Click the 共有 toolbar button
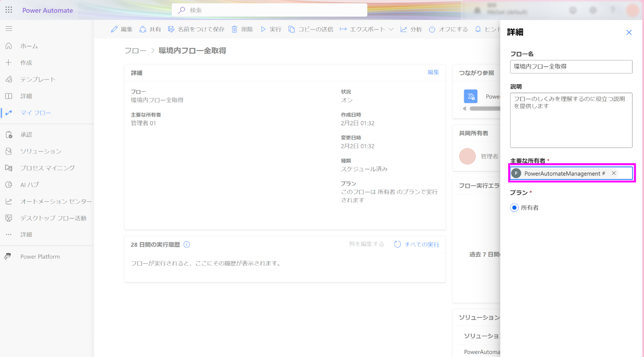Screen dimensions: 644x357 [x=150, y=29]
